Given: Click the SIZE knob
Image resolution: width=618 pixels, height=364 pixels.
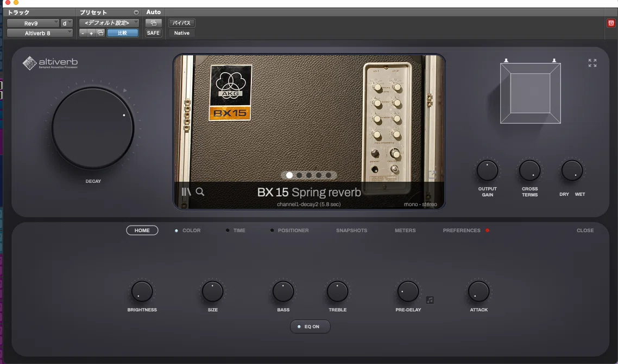Looking at the screenshot, I should tap(212, 292).
